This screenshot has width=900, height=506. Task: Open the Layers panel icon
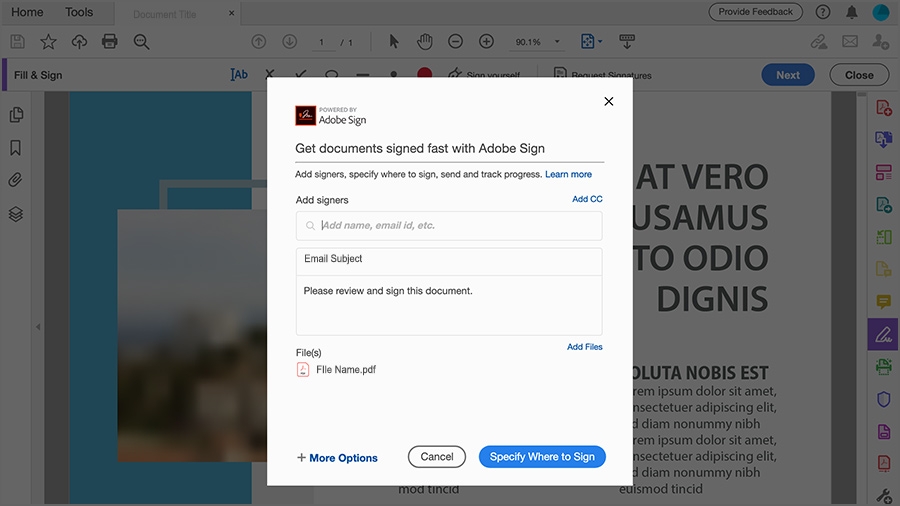coord(15,214)
